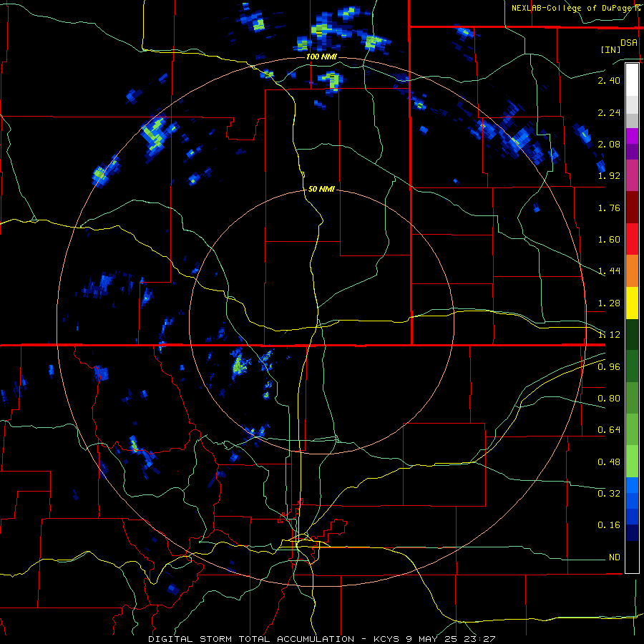Select the darkest green legend band
644x644 pixels.
tap(632, 334)
